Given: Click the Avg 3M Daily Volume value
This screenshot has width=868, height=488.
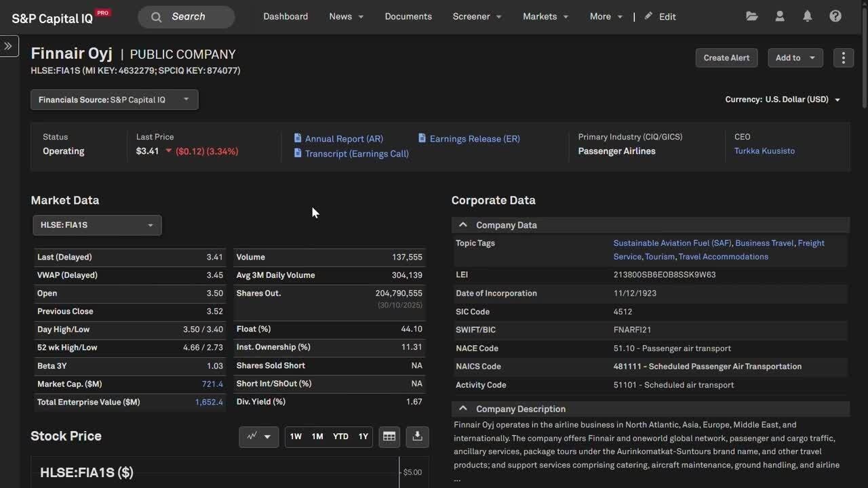Looking at the screenshot, I should tap(407, 274).
